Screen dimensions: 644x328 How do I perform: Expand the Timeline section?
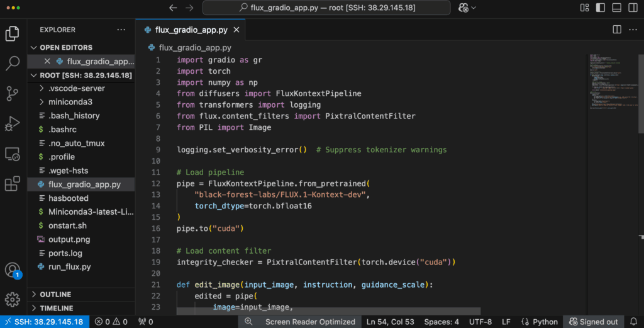[x=81, y=308]
